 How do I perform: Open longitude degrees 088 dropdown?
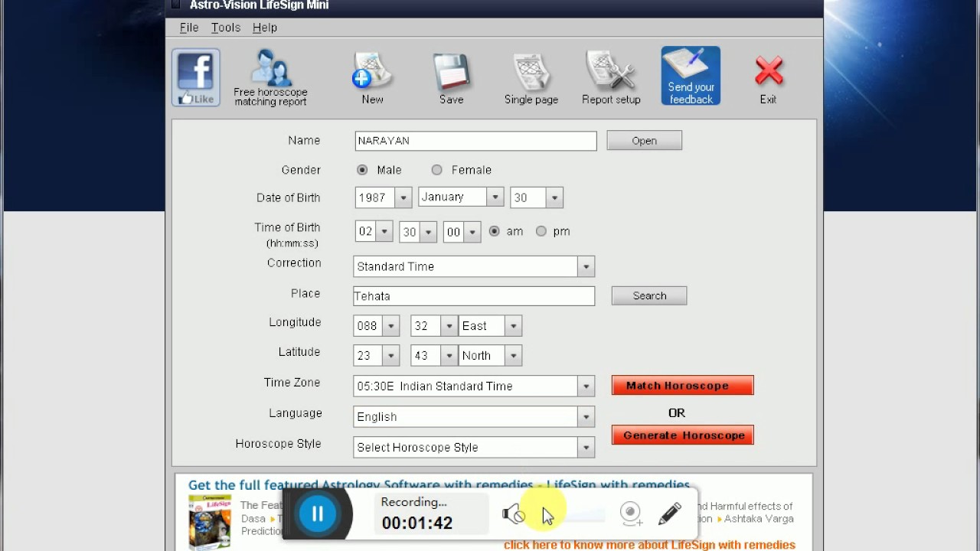[x=390, y=326]
